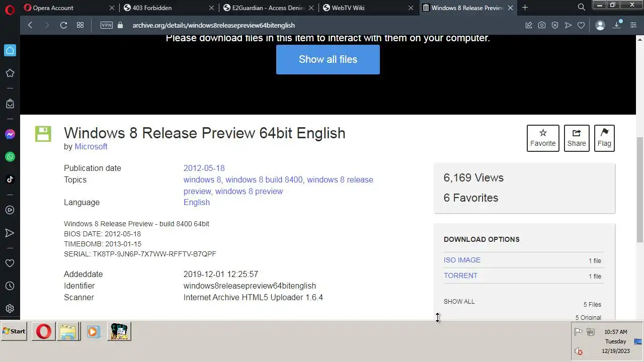Download the ISO IMAGE file
The image size is (644, 362).
pyautogui.click(x=462, y=260)
